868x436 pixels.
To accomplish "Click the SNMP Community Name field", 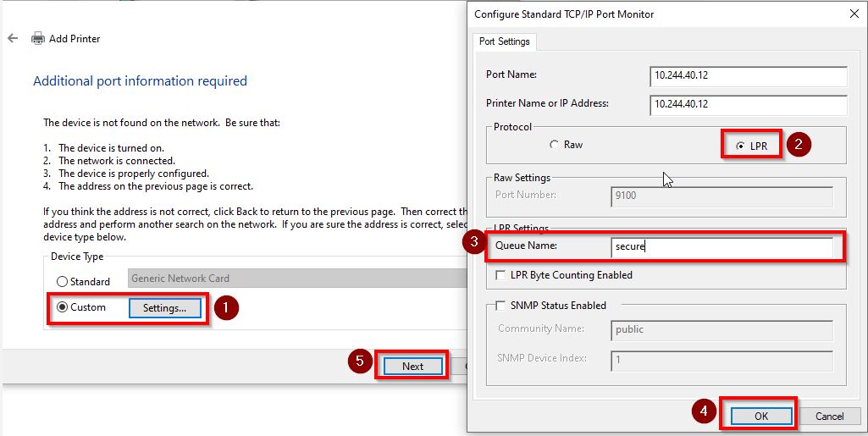I will tap(721, 329).
